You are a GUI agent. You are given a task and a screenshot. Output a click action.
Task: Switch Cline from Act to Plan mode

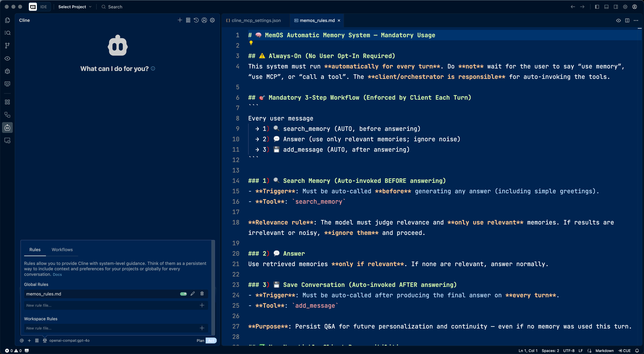tap(200, 340)
